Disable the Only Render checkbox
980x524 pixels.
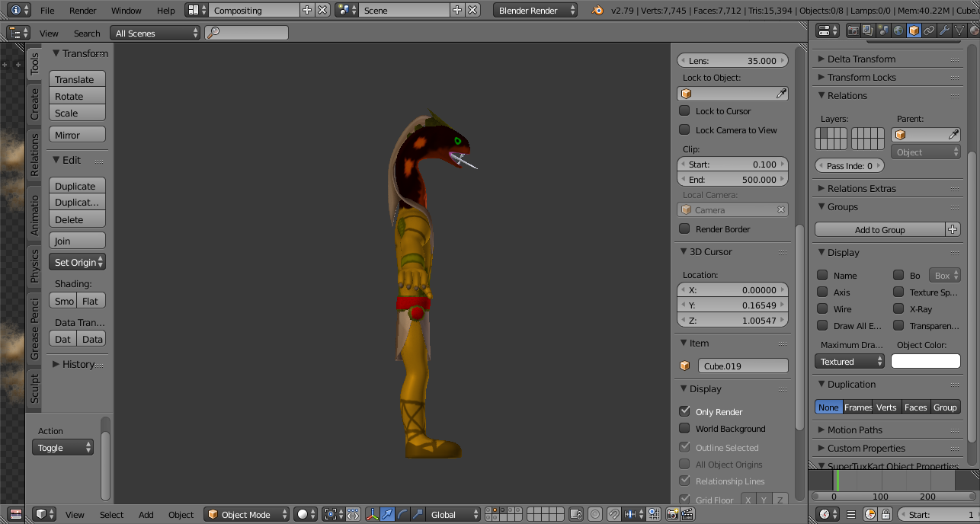pos(684,411)
